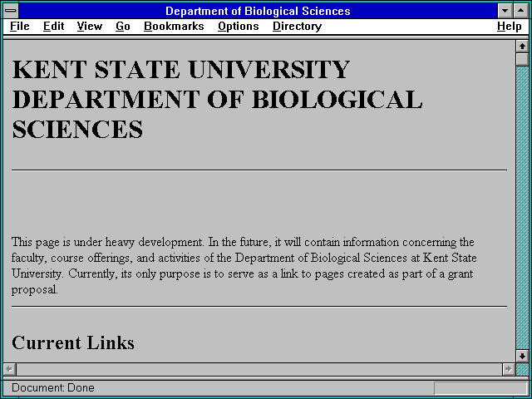Click the 'KENT STATE UNIVERSITY' heading line
Image resolution: width=532 pixels, height=399 pixels.
point(181,69)
